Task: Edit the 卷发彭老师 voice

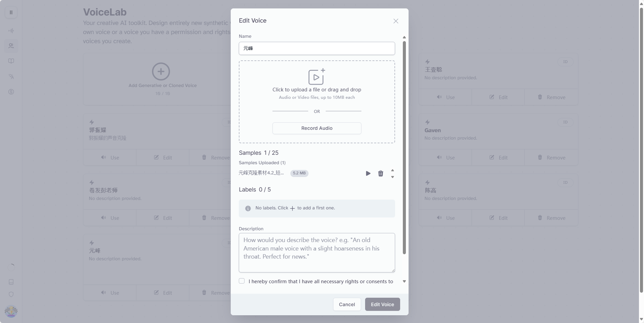Action: tap(163, 218)
